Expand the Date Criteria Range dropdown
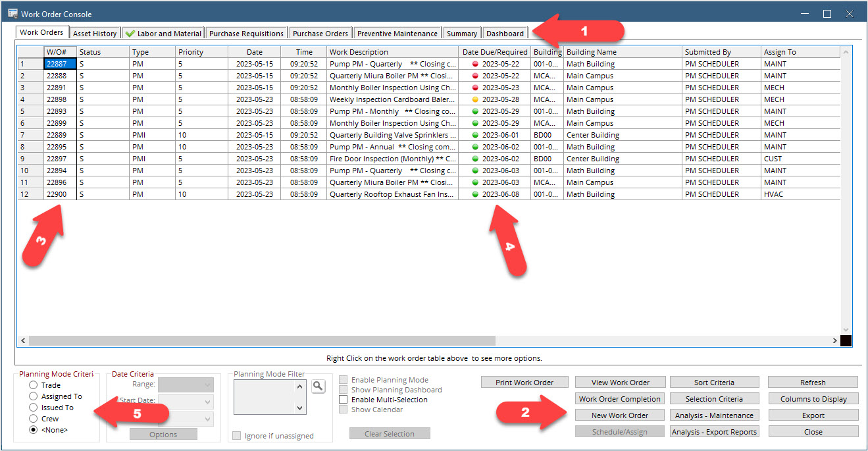 point(186,385)
